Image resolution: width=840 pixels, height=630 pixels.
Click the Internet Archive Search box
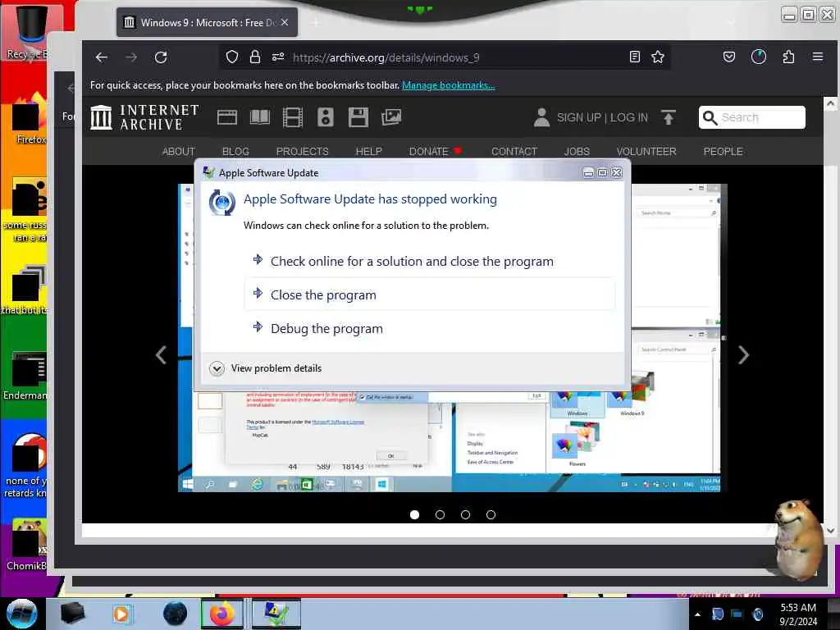(751, 117)
